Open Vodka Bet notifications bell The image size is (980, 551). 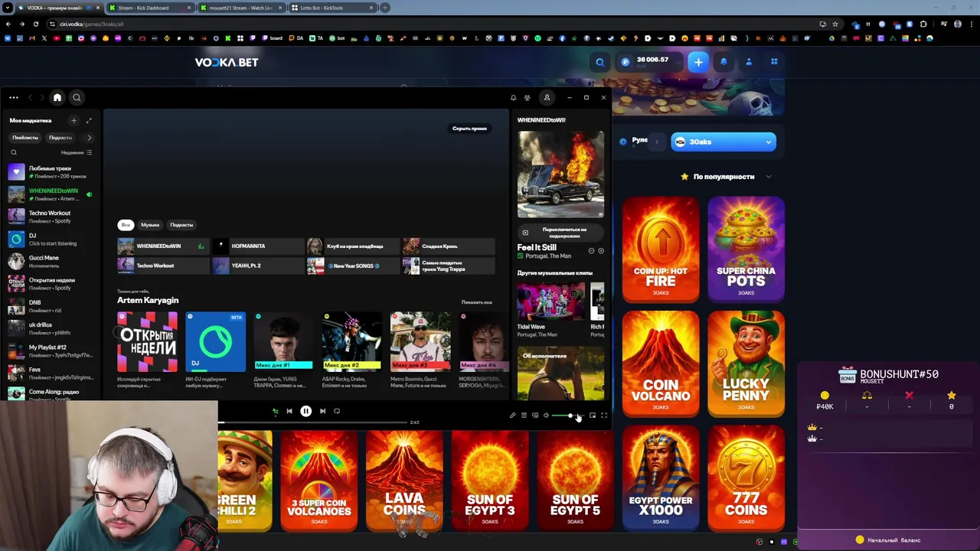click(x=724, y=62)
